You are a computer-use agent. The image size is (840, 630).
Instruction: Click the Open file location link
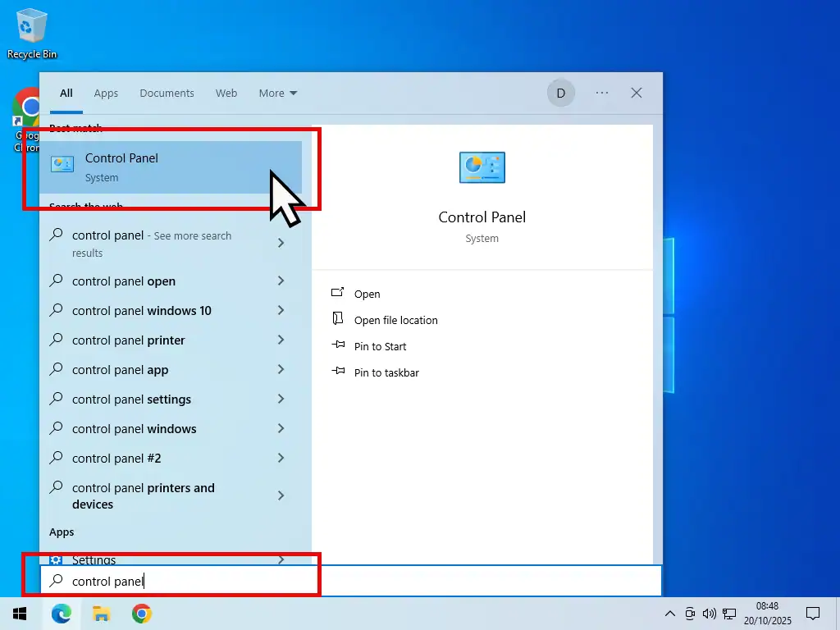click(396, 320)
